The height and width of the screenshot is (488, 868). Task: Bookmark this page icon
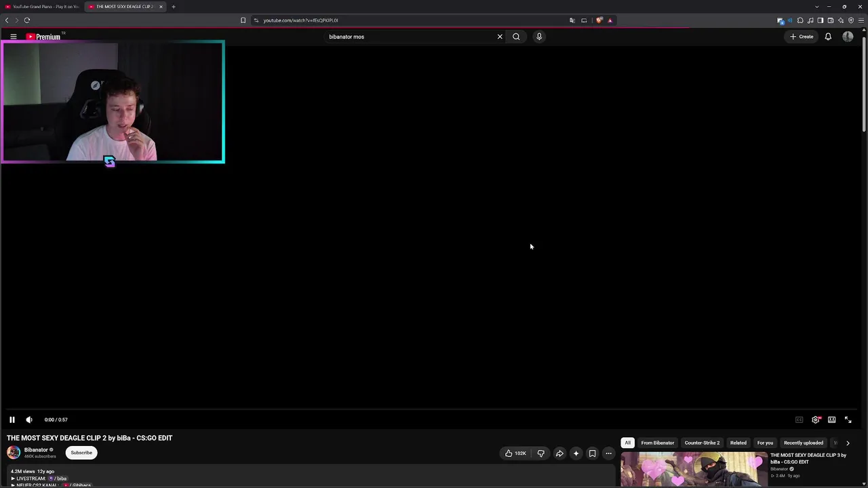click(x=243, y=20)
